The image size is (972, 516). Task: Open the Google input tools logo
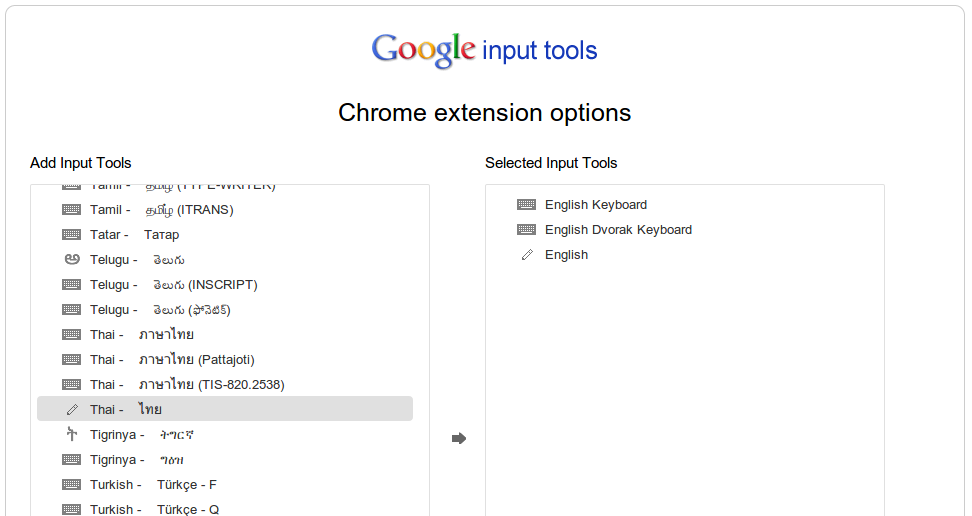coord(484,50)
